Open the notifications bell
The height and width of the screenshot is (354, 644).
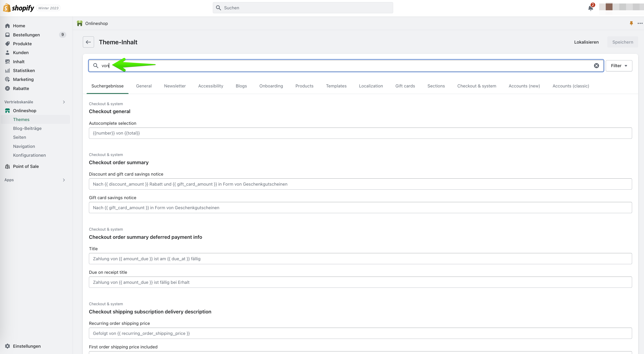pos(591,8)
